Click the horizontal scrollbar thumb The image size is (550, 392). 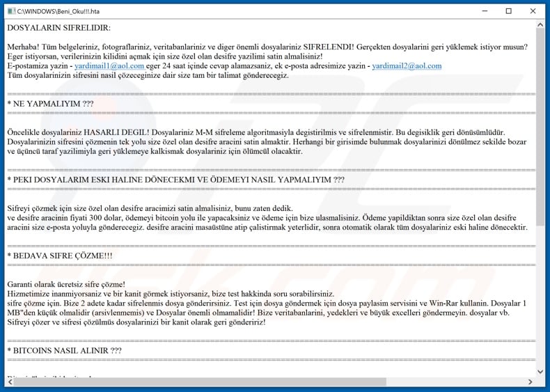pyautogui.click(x=200, y=382)
